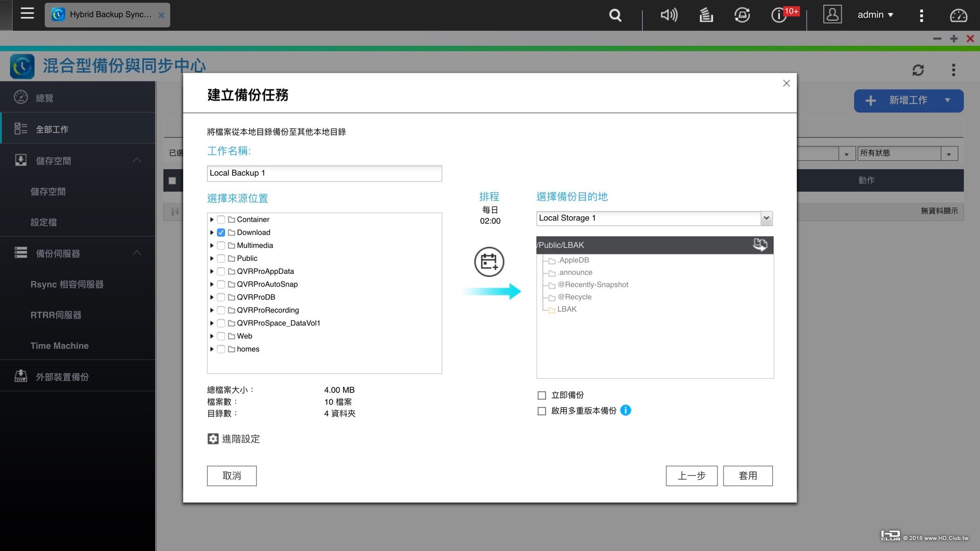Click the LBAK folder in destination tree

pos(567,309)
